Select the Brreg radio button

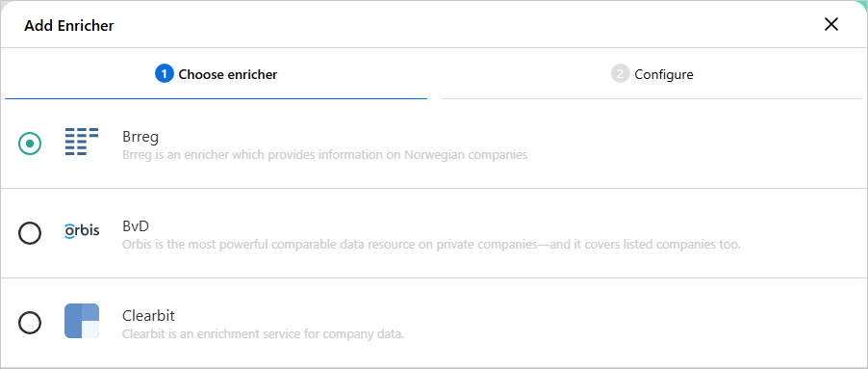tap(30, 144)
